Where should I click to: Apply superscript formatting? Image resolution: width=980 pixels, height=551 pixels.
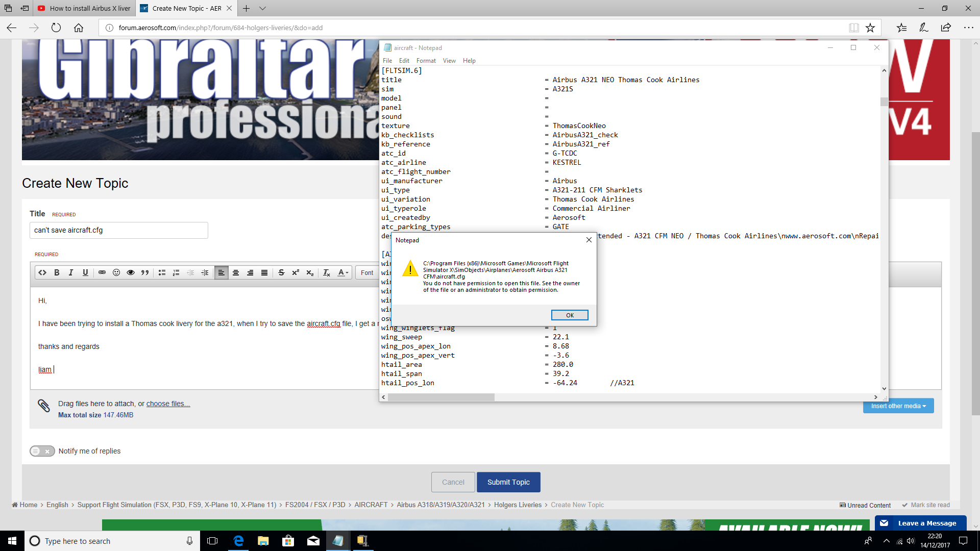[x=296, y=273]
